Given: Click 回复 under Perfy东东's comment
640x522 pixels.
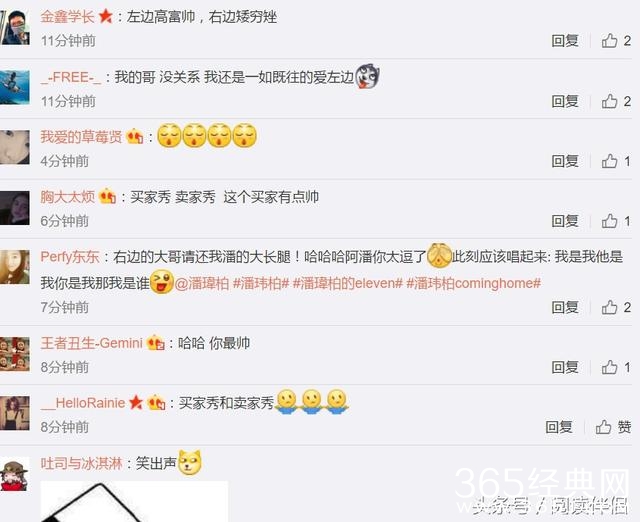Looking at the screenshot, I should (565, 307).
